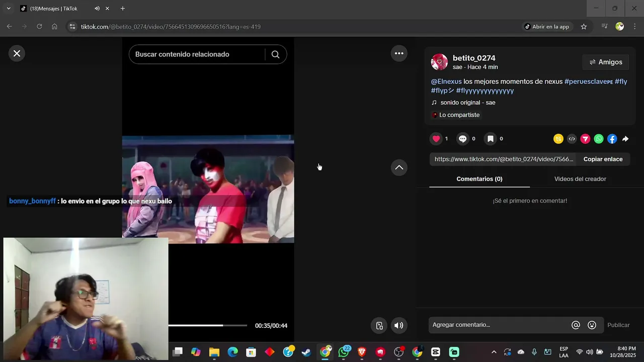Click the Amigos button

606,62
